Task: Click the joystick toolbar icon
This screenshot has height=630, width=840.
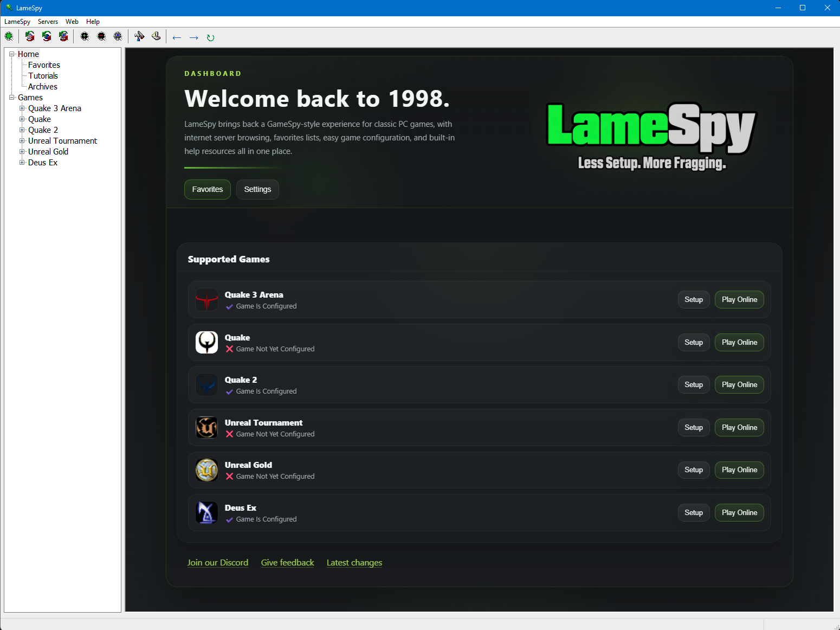Action: (156, 36)
